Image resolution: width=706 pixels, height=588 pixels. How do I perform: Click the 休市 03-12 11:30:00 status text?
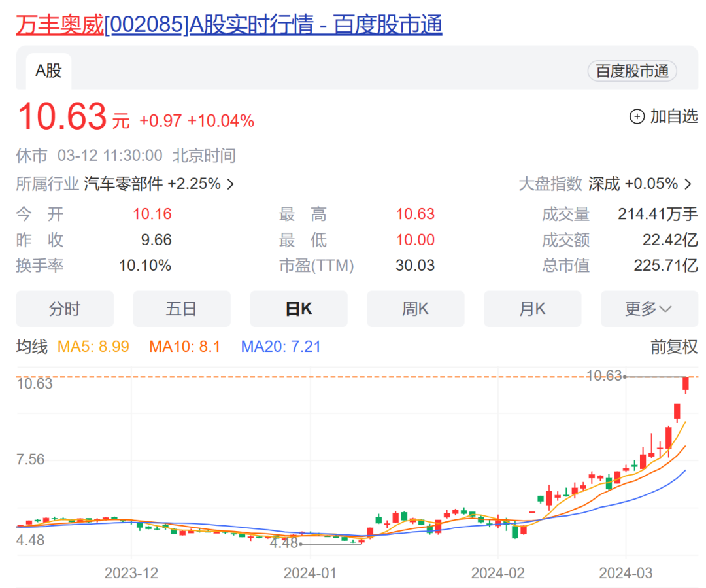(89, 156)
